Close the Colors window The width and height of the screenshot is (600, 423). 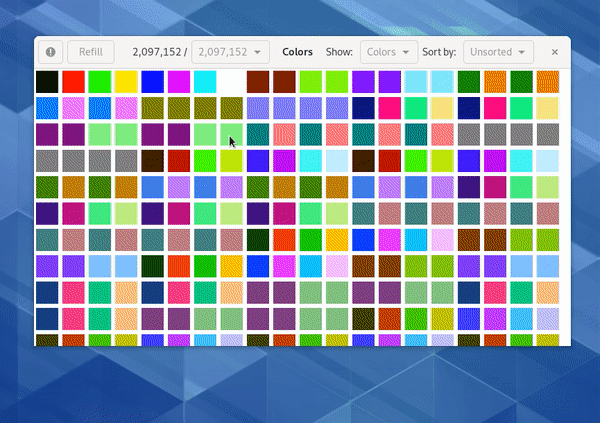(x=555, y=52)
